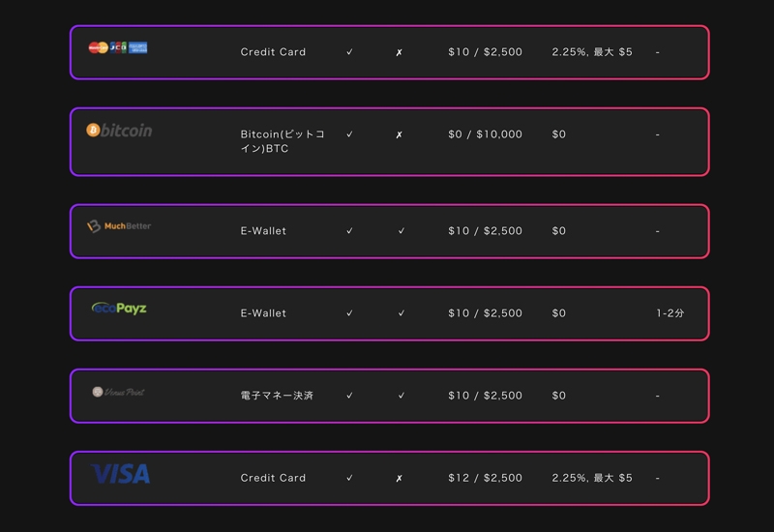Click the 電子マネー決済 label
Screen dimensions: 774x532
tap(277, 396)
